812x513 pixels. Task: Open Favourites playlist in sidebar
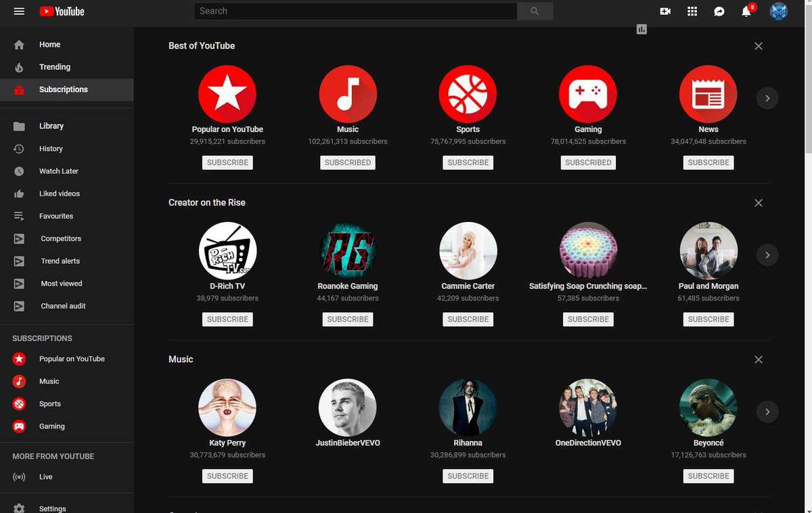[67, 216]
